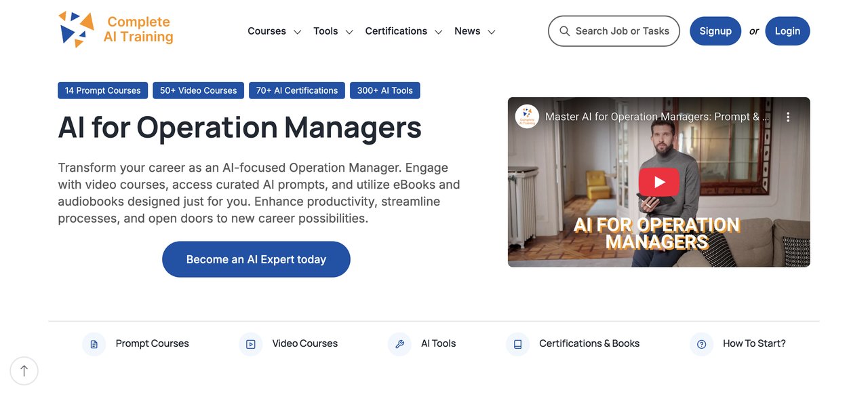Click the AI for Operation Managers video thumbnail
868x395 pixels.
658,182
